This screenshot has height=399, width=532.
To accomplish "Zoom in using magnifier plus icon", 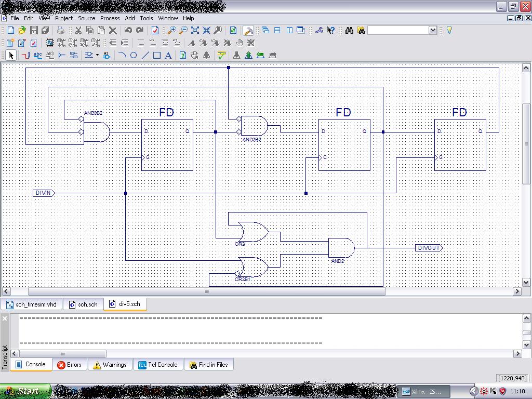I will click(172, 30).
